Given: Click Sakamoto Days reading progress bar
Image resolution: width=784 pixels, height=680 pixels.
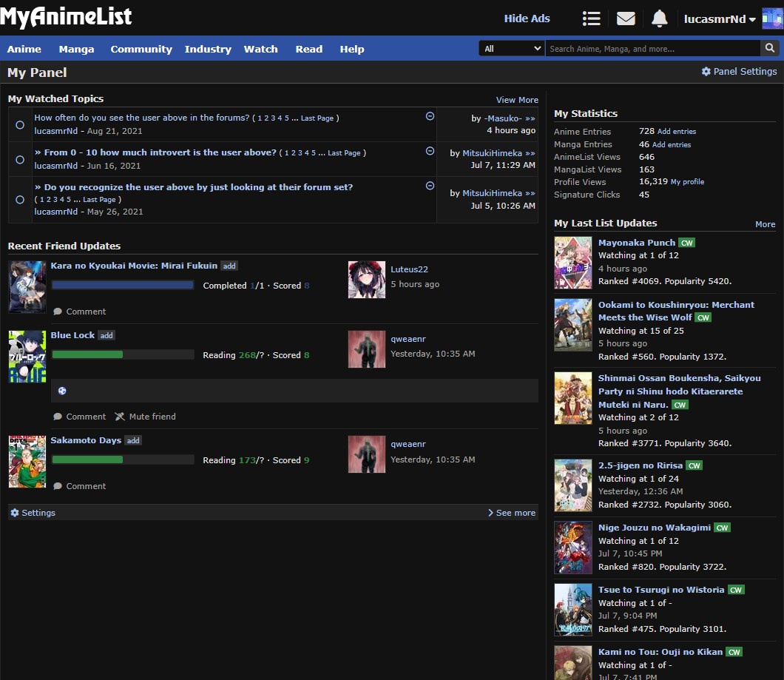Looking at the screenshot, I should 123,459.
